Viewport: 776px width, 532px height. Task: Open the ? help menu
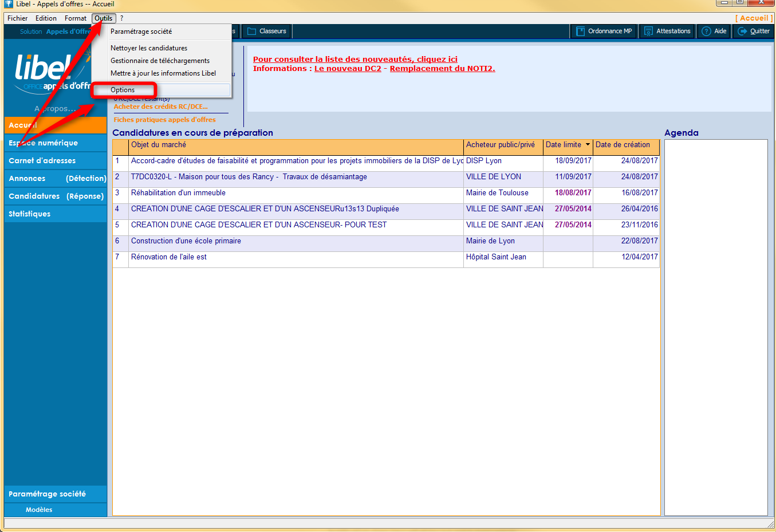[x=121, y=18]
